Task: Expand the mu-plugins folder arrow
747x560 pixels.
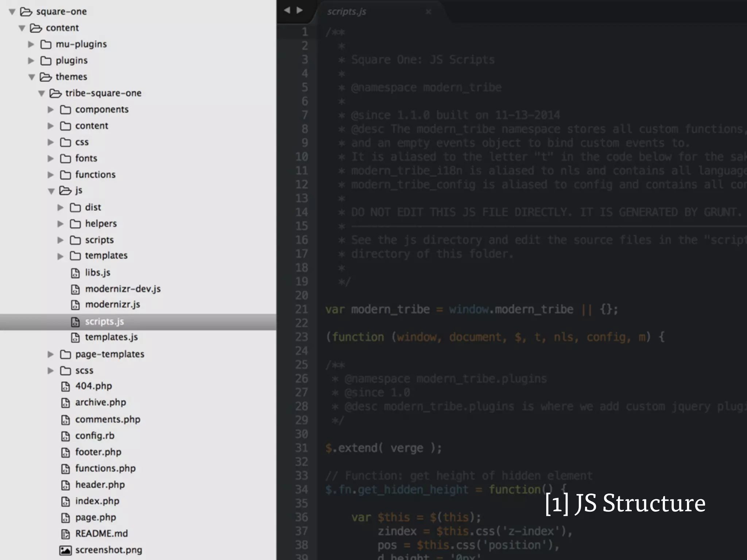Action: click(x=31, y=44)
